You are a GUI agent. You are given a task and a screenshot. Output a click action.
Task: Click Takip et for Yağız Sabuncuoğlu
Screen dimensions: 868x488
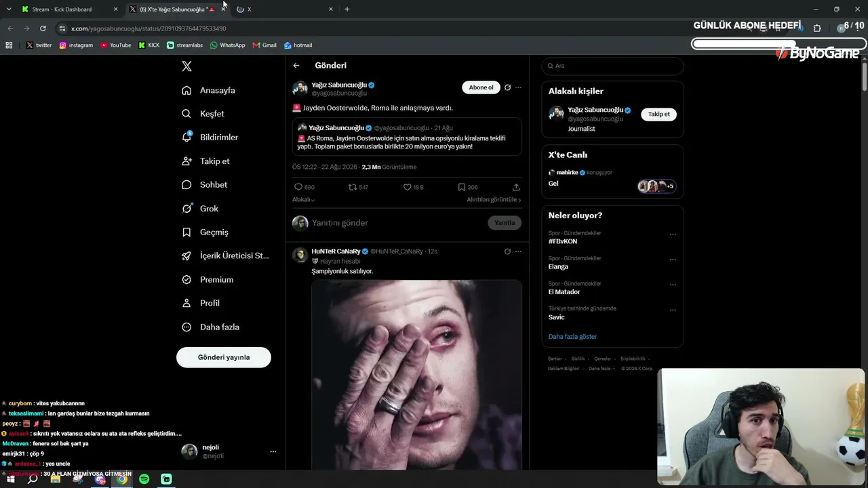pos(658,115)
